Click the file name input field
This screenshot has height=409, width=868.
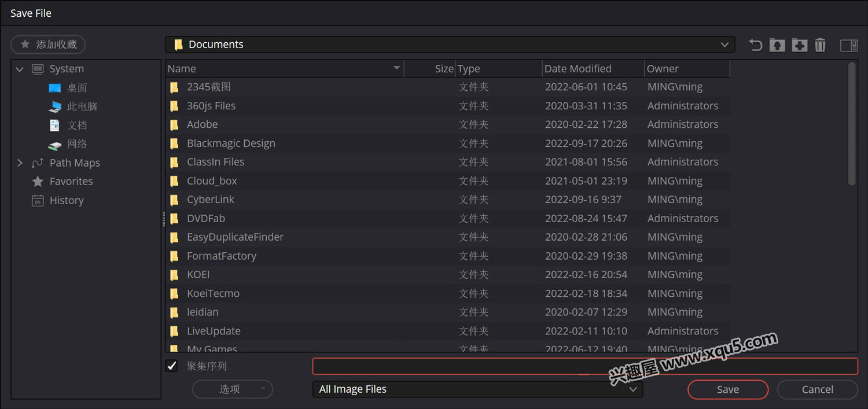click(584, 366)
